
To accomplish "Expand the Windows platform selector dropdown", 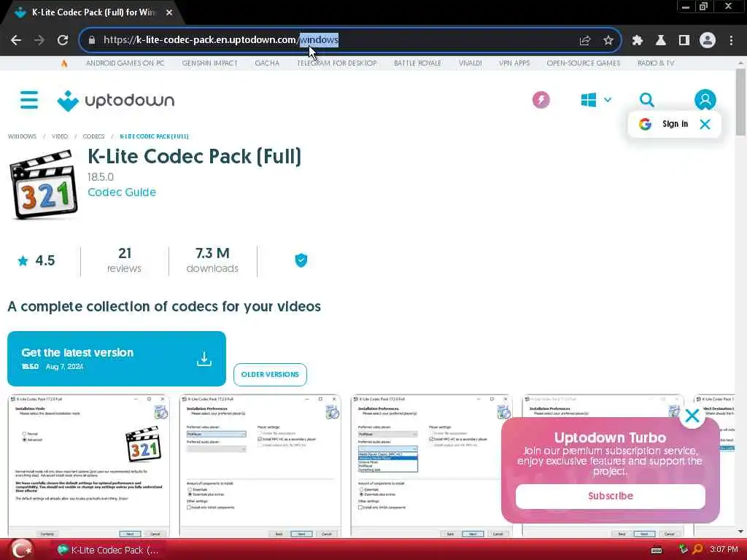I will (596, 100).
